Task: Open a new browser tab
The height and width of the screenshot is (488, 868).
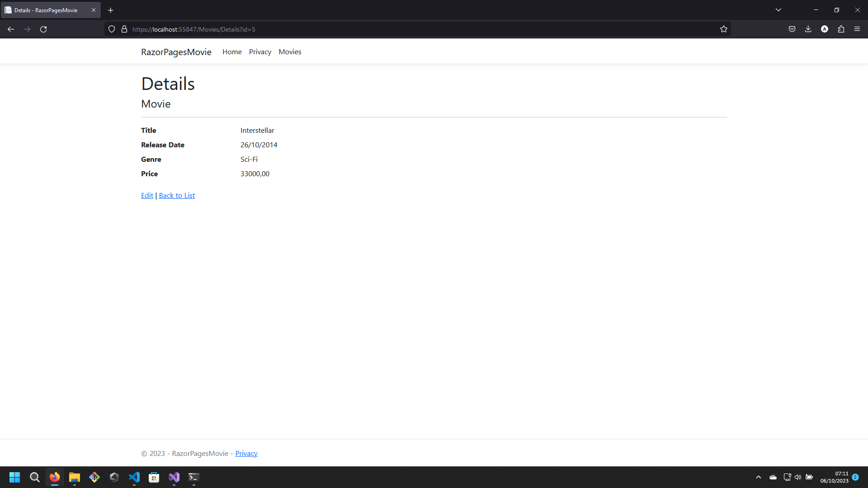Action: tap(111, 10)
